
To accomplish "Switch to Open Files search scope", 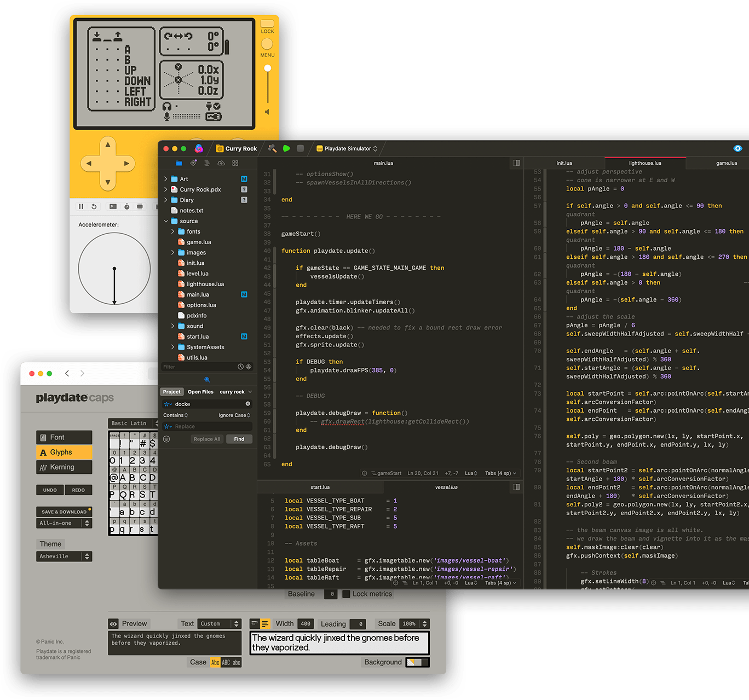I will (200, 392).
